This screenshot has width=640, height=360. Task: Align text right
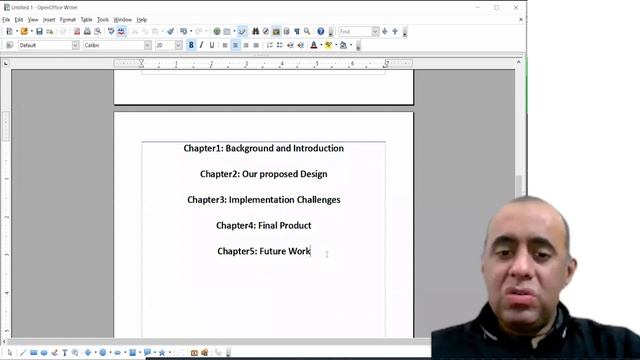pos(246,45)
